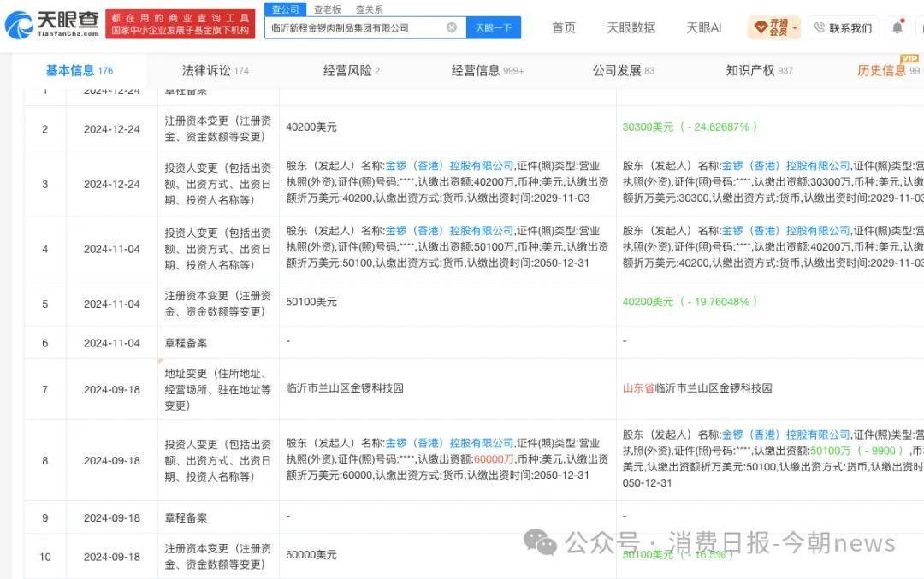The width and height of the screenshot is (924, 579).
Task: Open the notification bell
Action: [897, 27]
